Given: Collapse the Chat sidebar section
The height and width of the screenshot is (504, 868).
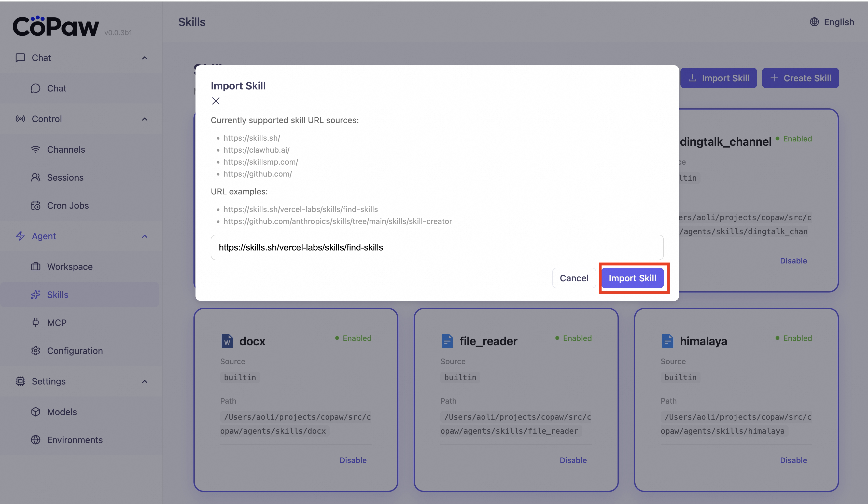Looking at the screenshot, I should click(145, 58).
